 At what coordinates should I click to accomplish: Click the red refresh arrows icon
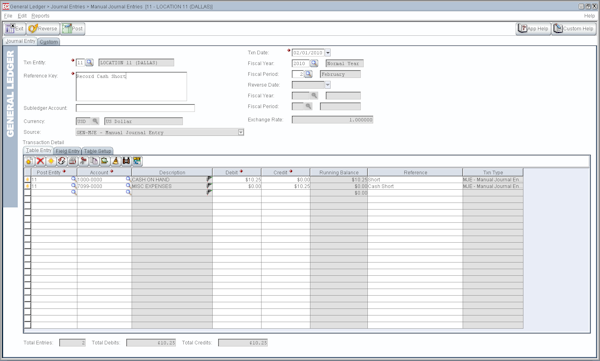tap(61, 161)
